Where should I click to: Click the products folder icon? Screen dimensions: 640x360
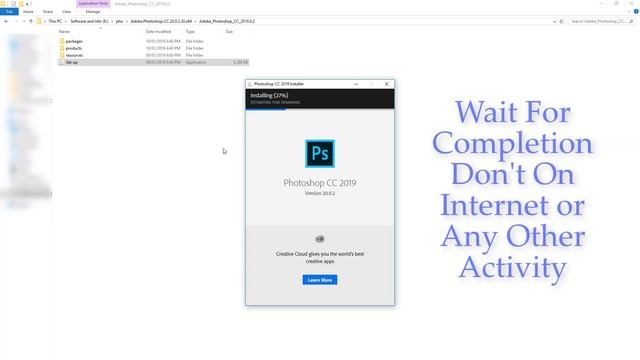[x=62, y=48]
